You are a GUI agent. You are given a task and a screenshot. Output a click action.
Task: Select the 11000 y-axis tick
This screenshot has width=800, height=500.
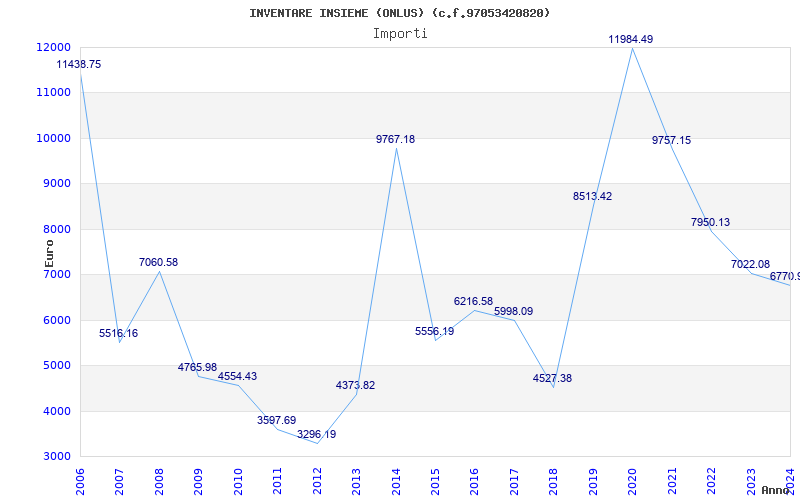coord(53,92)
